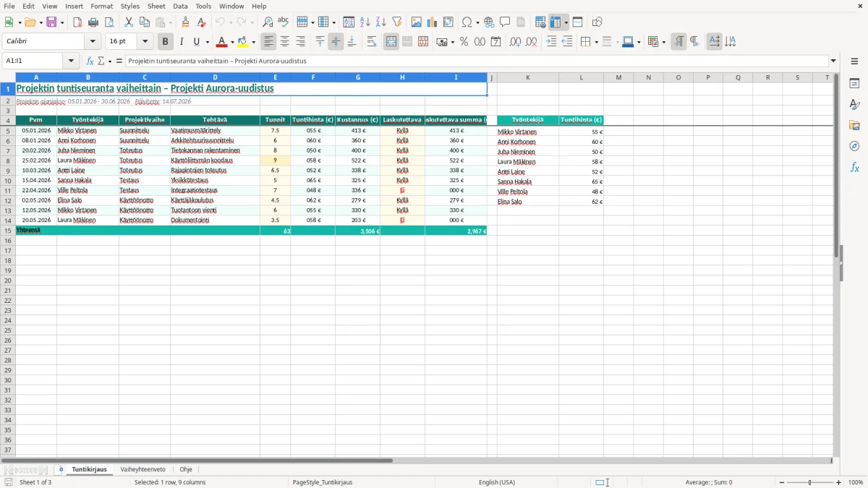Activate Clone Formatting paintbrush
868x488 pixels.
pos(185,22)
